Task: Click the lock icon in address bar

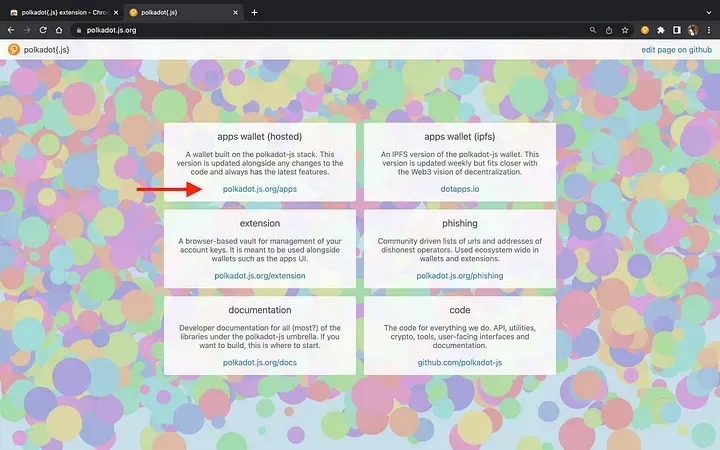Action: (x=79, y=30)
